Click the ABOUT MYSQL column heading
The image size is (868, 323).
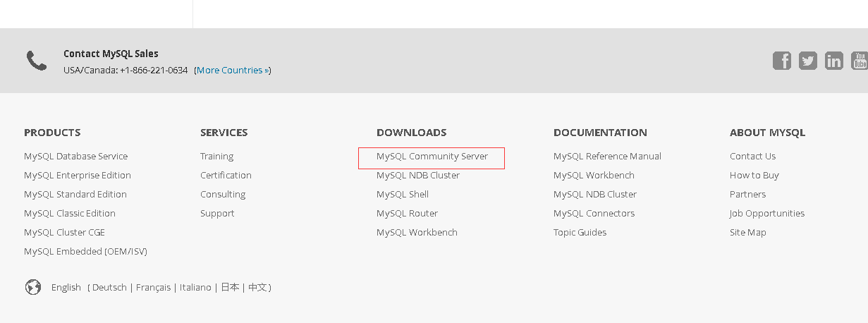tap(767, 133)
